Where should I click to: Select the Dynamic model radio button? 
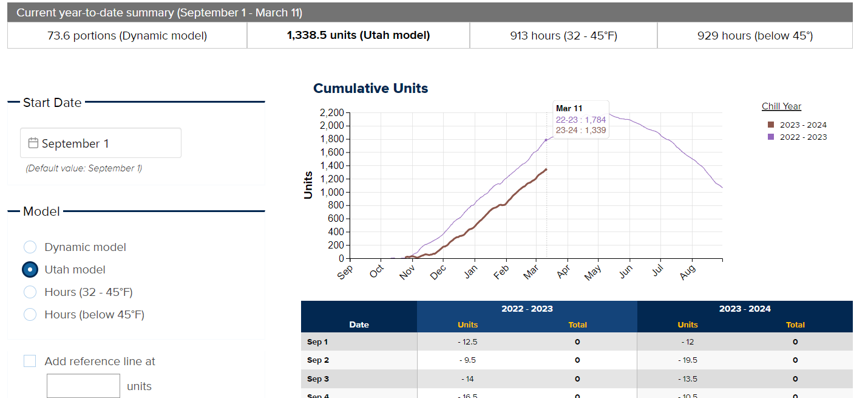pyautogui.click(x=30, y=247)
